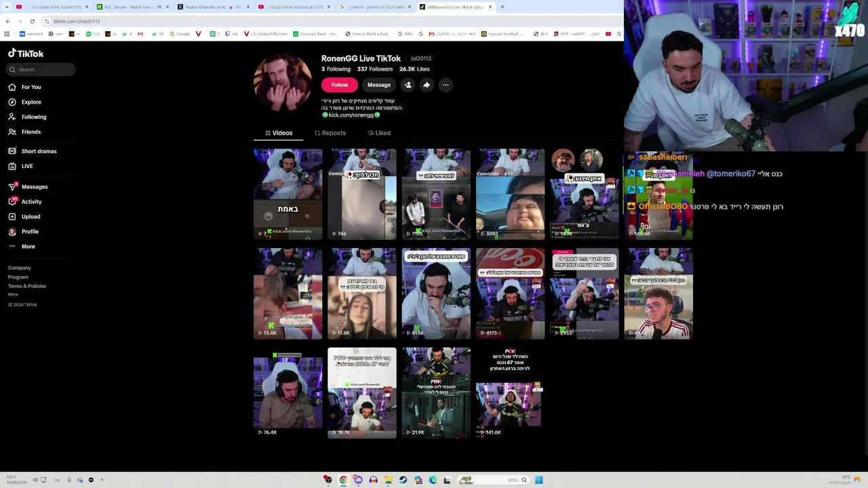
Task: Follow the RonenGG Live TikTok account
Action: pyautogui.click(x=340, y=85)
